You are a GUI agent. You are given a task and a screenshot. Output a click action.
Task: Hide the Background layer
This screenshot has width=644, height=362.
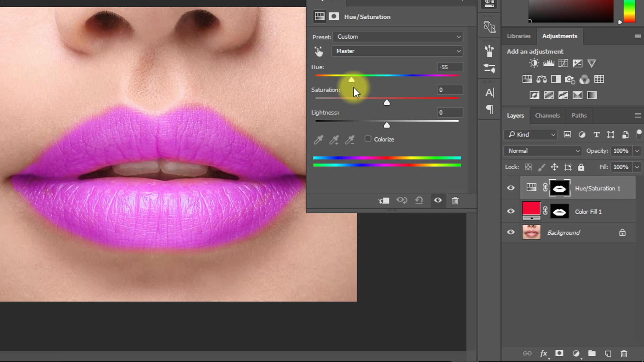(511, 232)
